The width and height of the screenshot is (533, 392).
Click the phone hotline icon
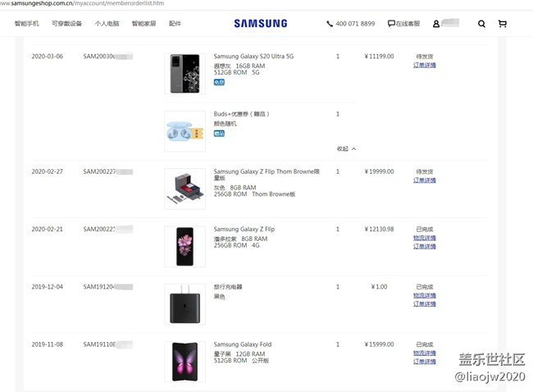pos(330,24)
